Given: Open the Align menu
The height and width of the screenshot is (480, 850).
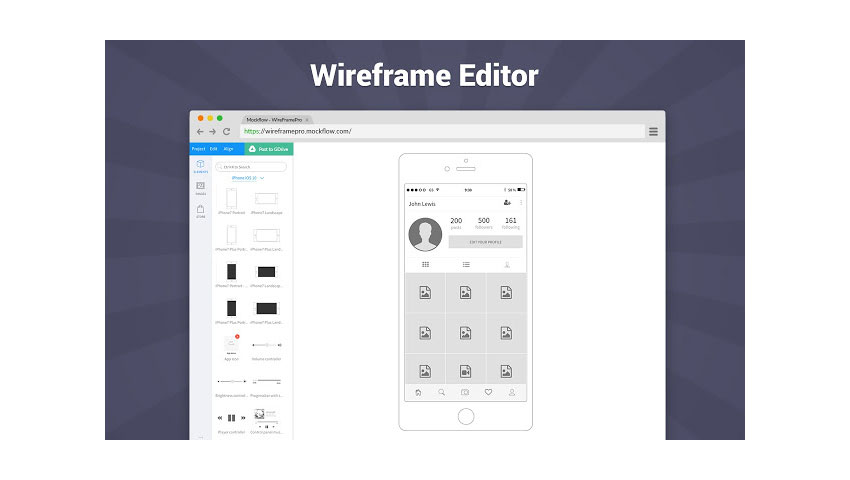Looking at the screenshot, I should [229, 148].
